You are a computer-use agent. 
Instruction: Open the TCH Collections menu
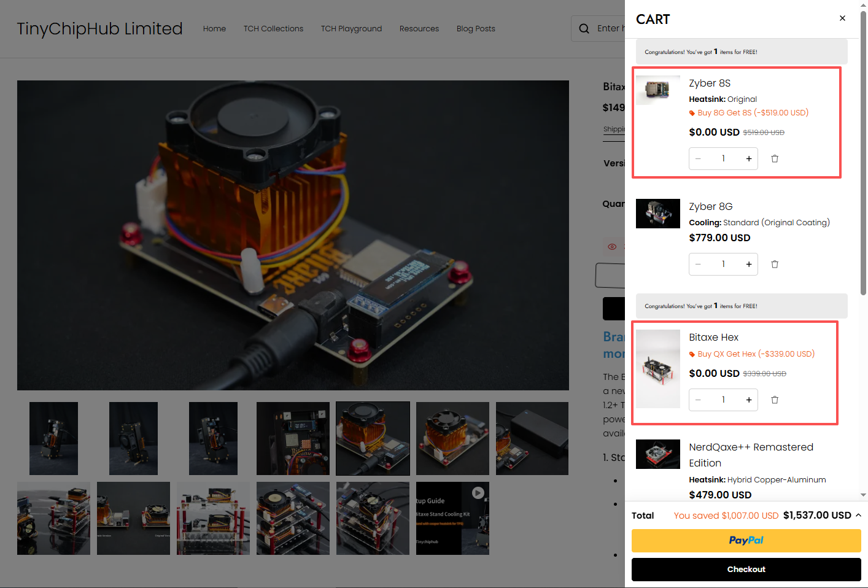(273, 29)
